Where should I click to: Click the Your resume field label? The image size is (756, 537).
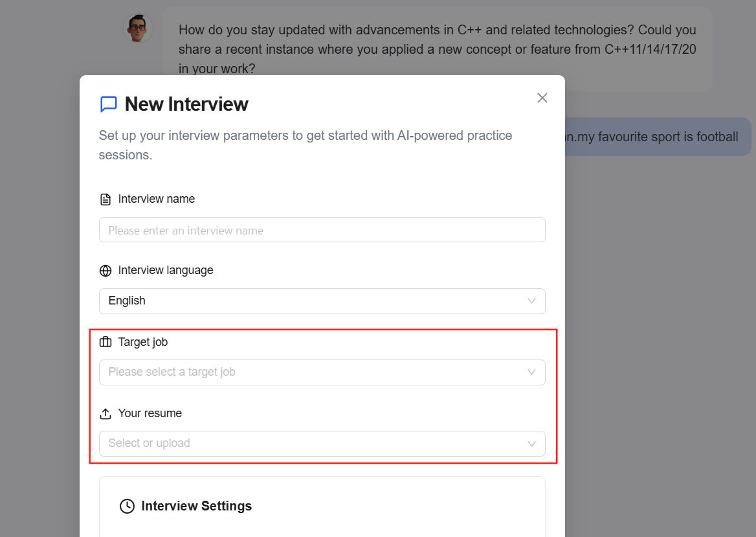[150, 413]
